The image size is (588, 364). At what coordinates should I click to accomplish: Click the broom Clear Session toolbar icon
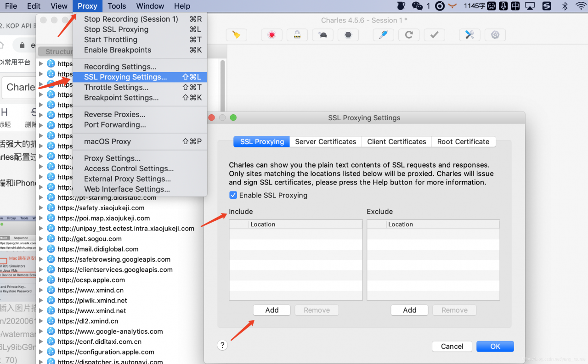tap(237, 35)
